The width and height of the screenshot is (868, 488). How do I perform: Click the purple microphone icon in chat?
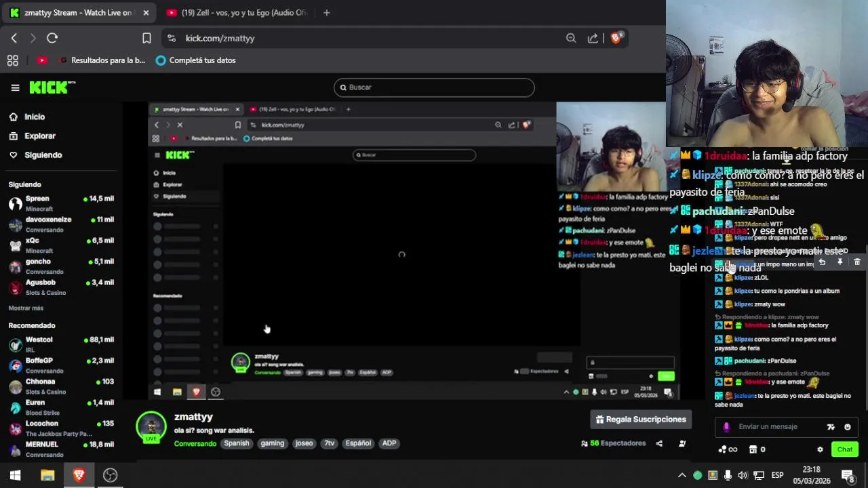click(726, 427)
